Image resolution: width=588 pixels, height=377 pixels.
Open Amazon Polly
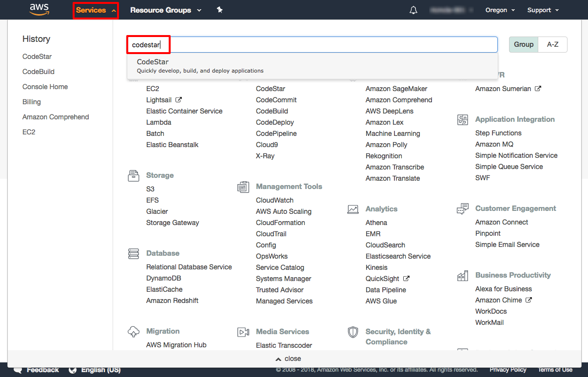(x=386, y=145)
